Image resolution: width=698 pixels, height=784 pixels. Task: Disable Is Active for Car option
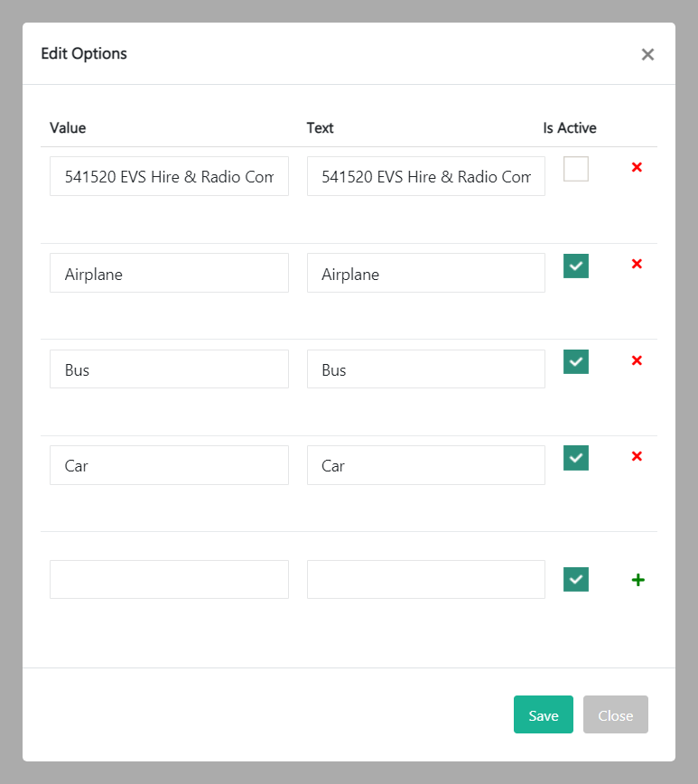(576, 457)
